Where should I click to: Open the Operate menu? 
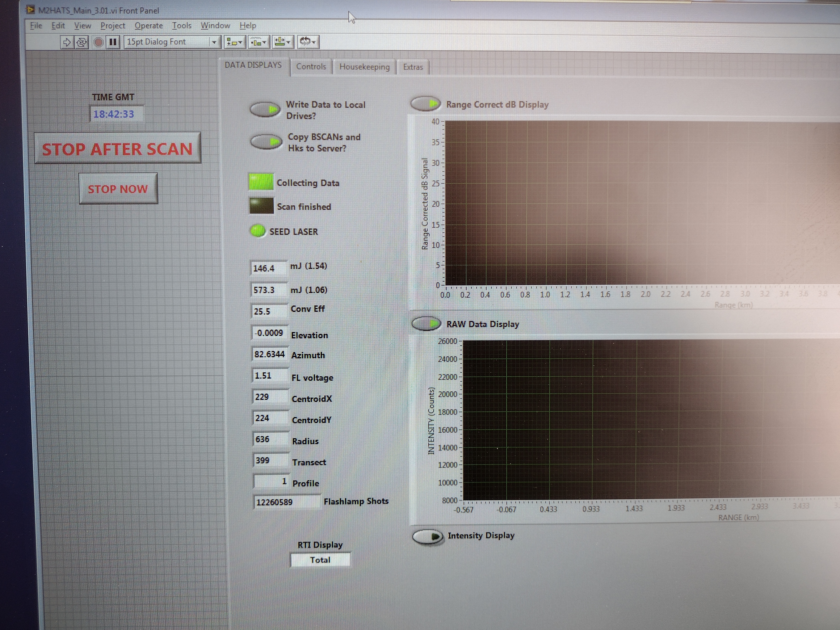point(148,25)
